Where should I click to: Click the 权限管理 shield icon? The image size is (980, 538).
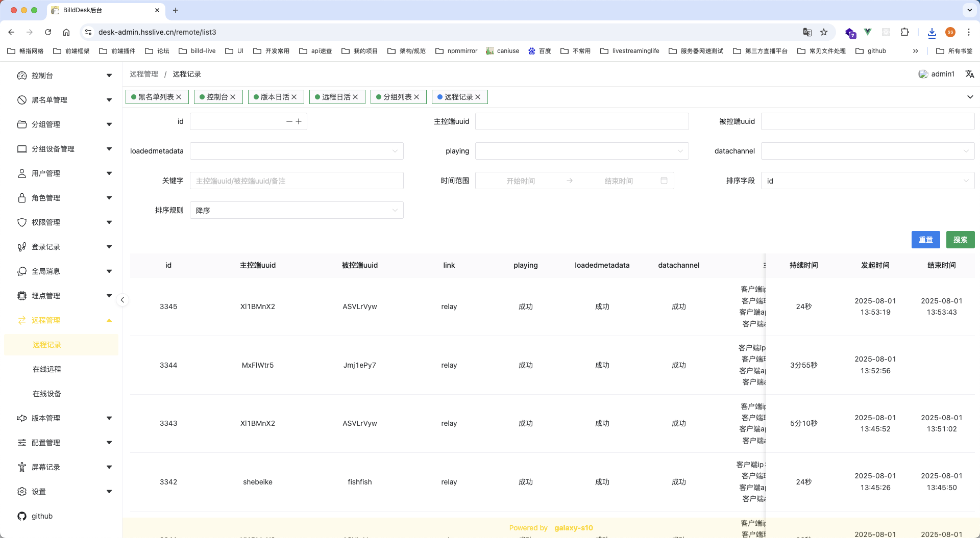[x=22, y=222]
